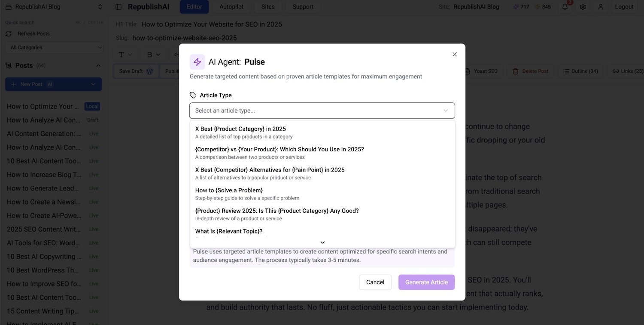
Task: Open the bold B formatting dropdown
Action: point(153,55)
